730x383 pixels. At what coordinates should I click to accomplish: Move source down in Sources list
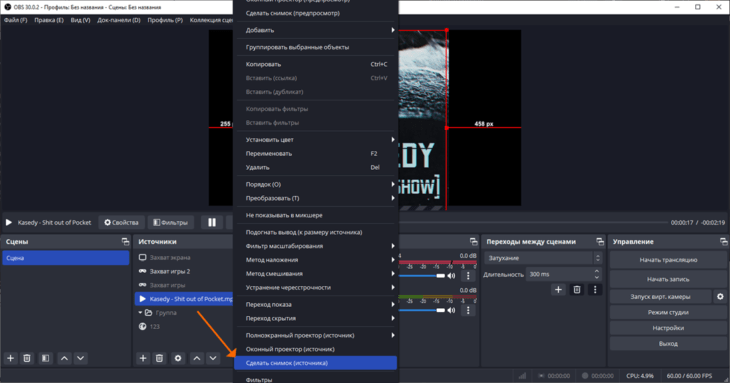213,358
